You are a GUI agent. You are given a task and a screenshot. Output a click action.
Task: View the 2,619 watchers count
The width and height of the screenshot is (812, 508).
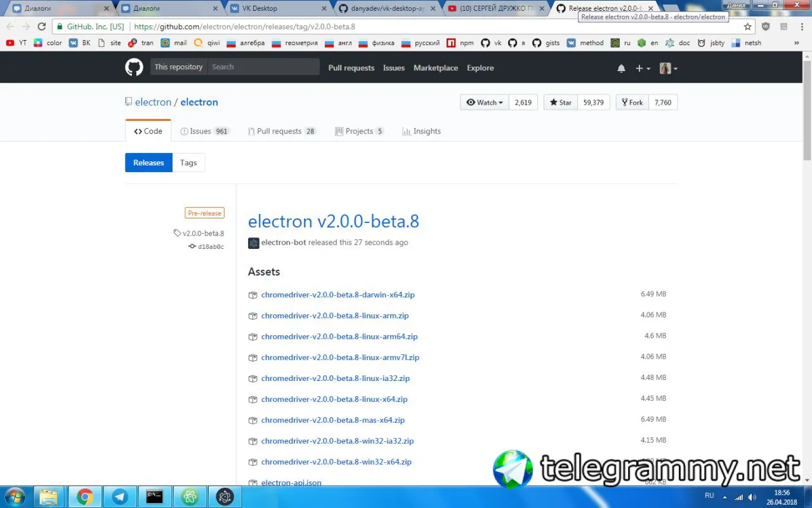523,102
